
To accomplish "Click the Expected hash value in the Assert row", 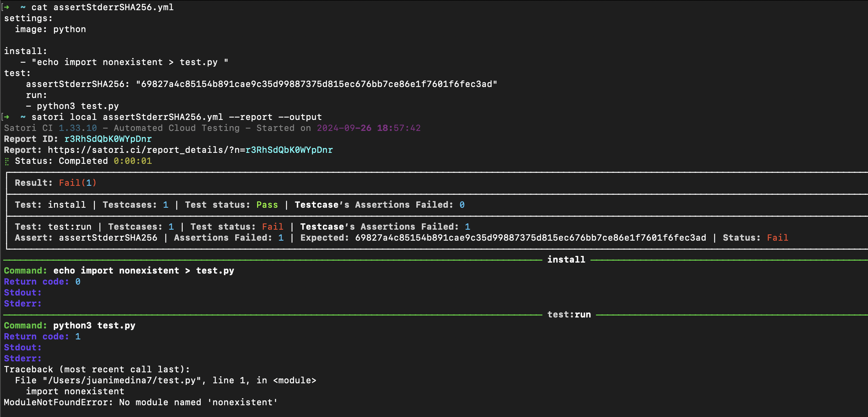I will tap(530, 238).
